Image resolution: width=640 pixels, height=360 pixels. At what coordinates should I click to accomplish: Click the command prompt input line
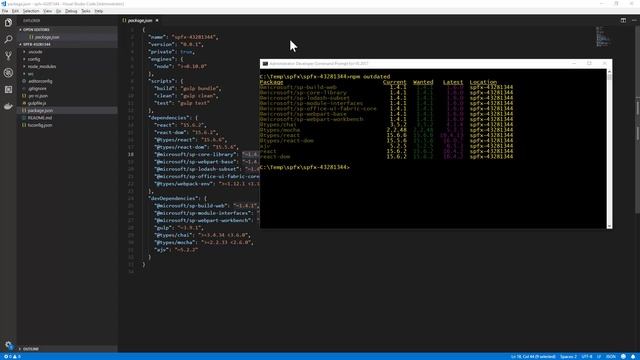(304, 167)
